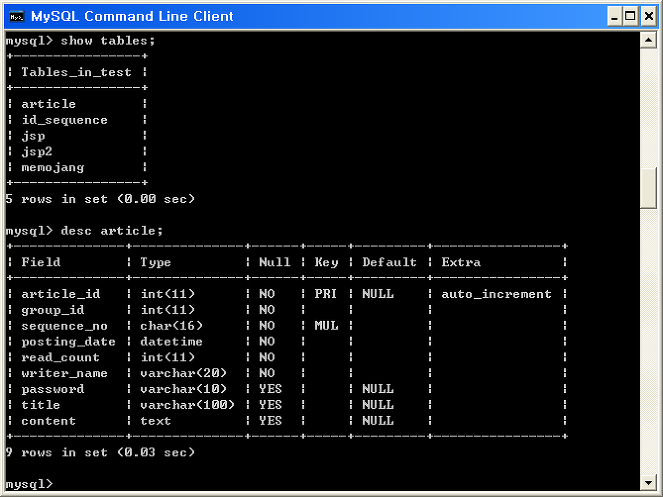Click the 'varchar(10)' type value
Image resolution: width=663 pixels, height=497 pixels.
pyautogui.click(x=184, y=389)
